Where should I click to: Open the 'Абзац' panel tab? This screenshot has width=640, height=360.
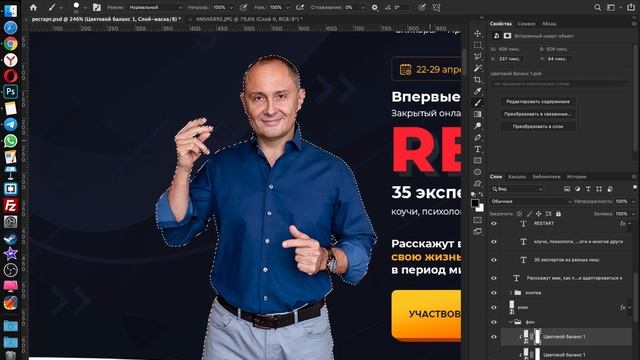[x=549, y=24]
